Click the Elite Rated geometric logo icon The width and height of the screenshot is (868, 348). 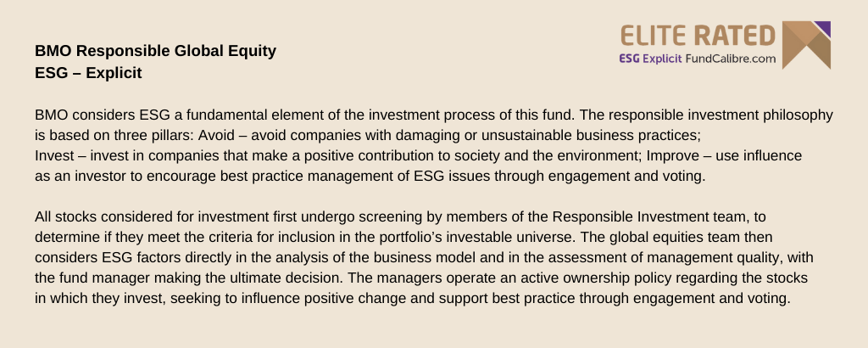[804, 45]
